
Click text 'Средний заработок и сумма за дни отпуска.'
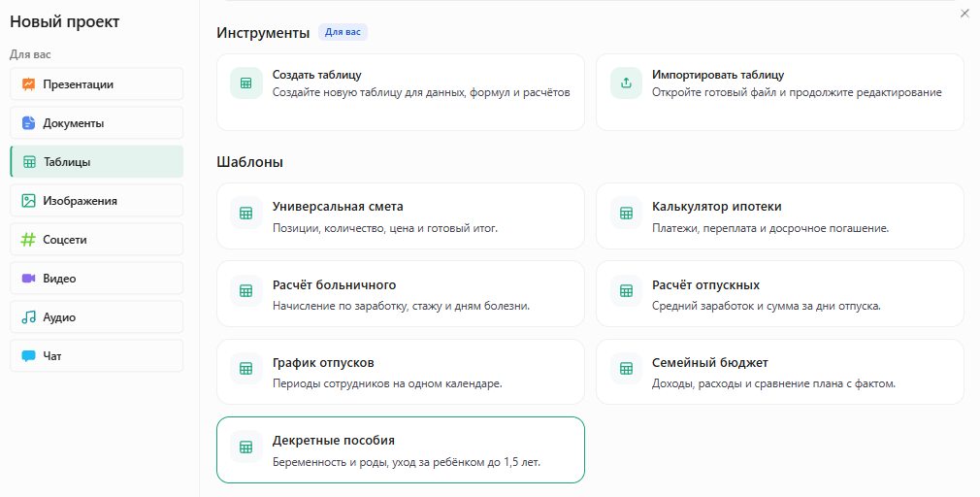coord(767,306)
